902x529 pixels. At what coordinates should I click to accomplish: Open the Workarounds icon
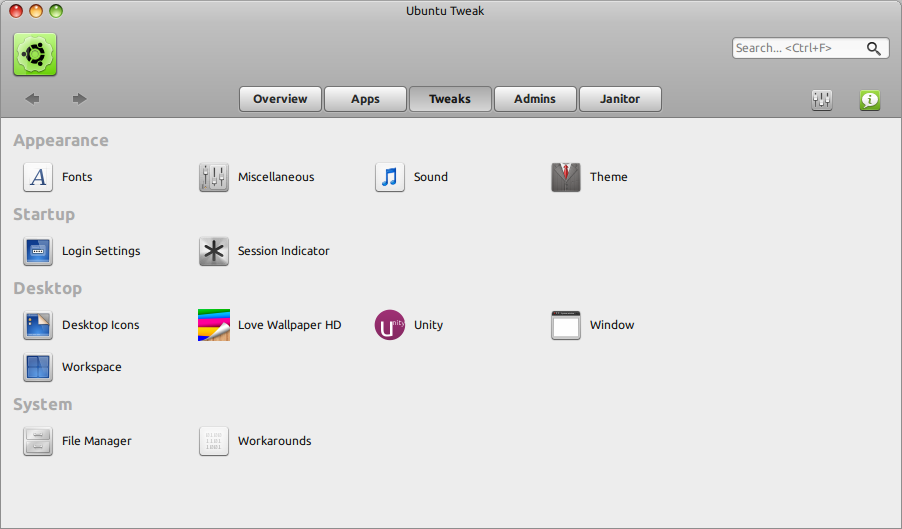(x=214, y=441)
